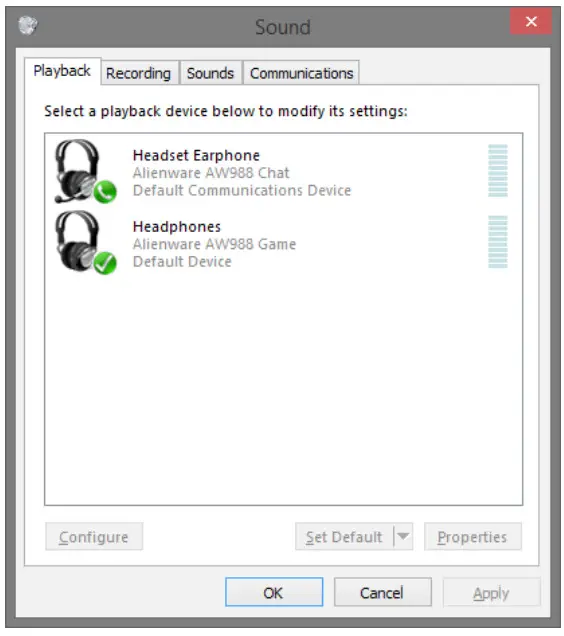The height and width of the screenshot is (636, 564).
Task: Confirm with the OK button
Action: (x=274, y=592)
